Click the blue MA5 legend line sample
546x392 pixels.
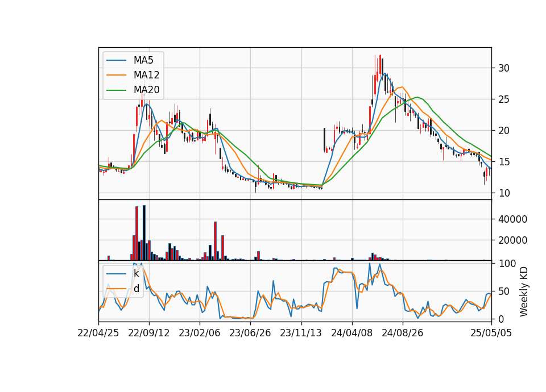(x=116, y=60)
